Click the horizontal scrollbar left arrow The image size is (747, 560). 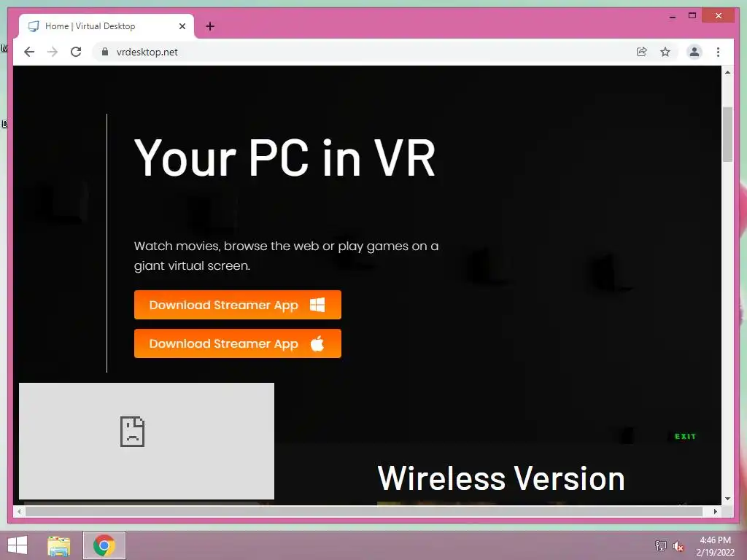(x=19, y=511)
